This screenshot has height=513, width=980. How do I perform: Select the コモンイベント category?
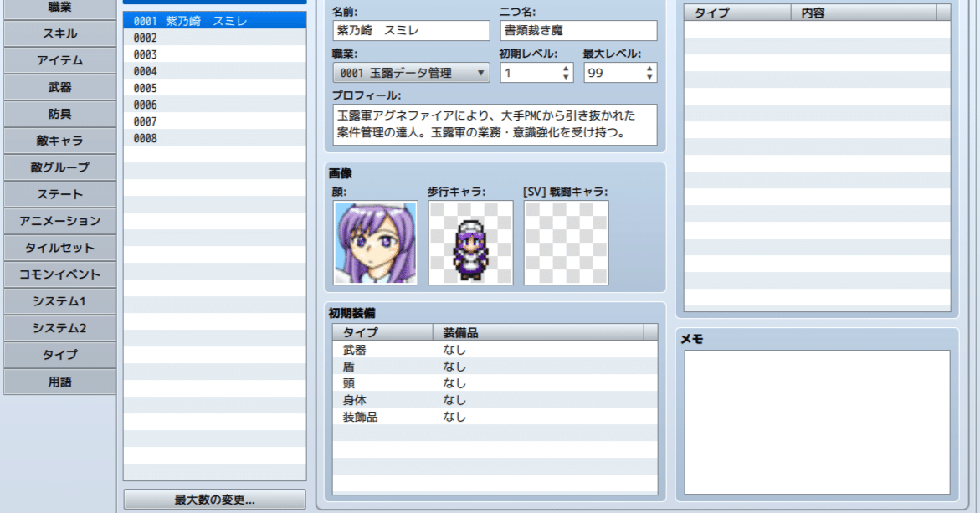click(58, 274)
